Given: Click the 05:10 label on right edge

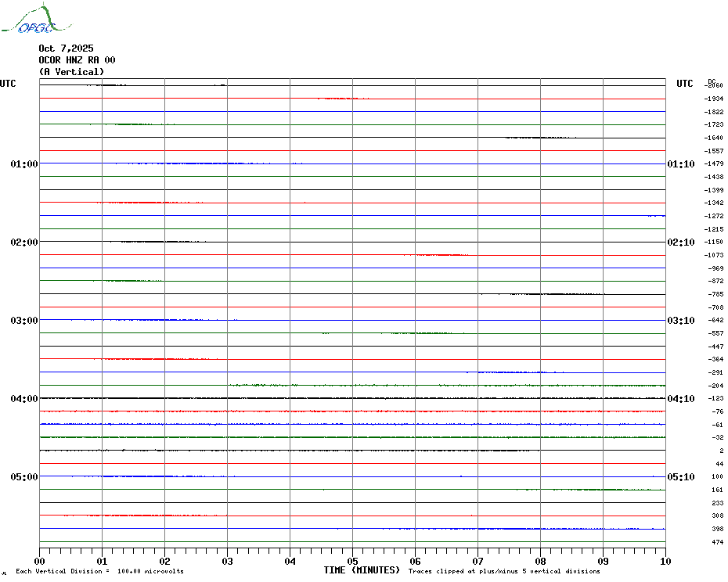Looking at the screenshot, I should (x=680, y=477).
